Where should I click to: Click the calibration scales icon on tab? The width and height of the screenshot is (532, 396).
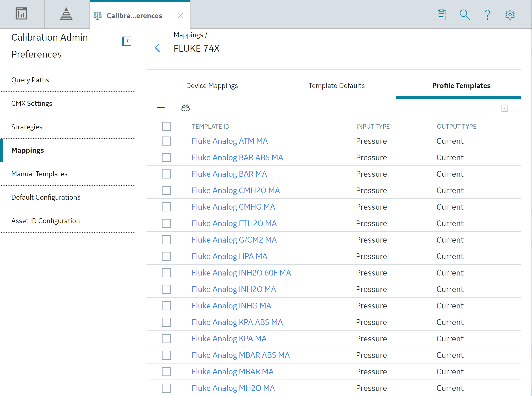pos(97,16)
